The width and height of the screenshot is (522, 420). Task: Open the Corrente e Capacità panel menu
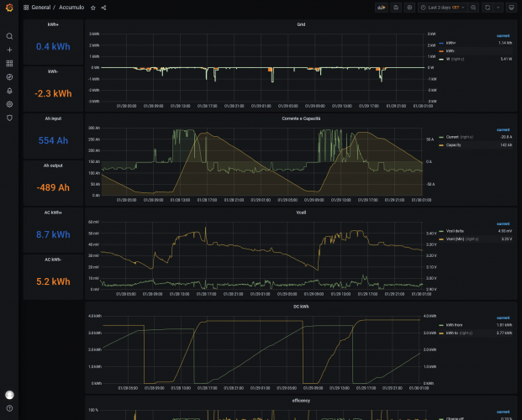pyautogui.click(x=301, y=118)
